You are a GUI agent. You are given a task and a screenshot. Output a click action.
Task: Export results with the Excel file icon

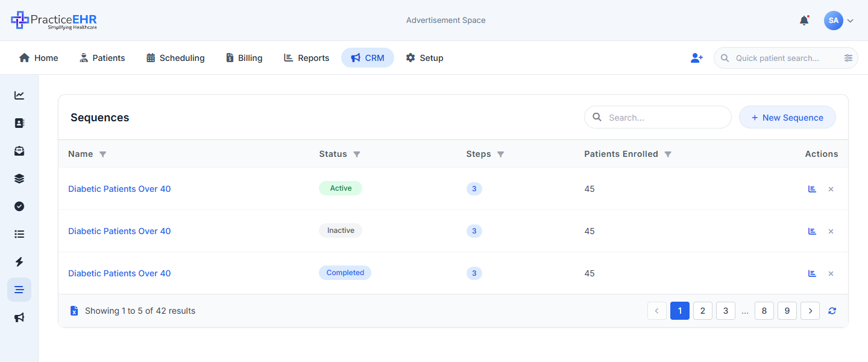pyautogui.click(x=74, y=311)
